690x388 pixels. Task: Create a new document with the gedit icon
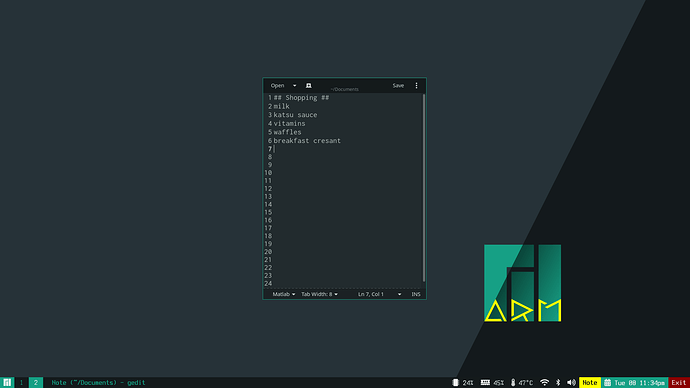(308, 85)
